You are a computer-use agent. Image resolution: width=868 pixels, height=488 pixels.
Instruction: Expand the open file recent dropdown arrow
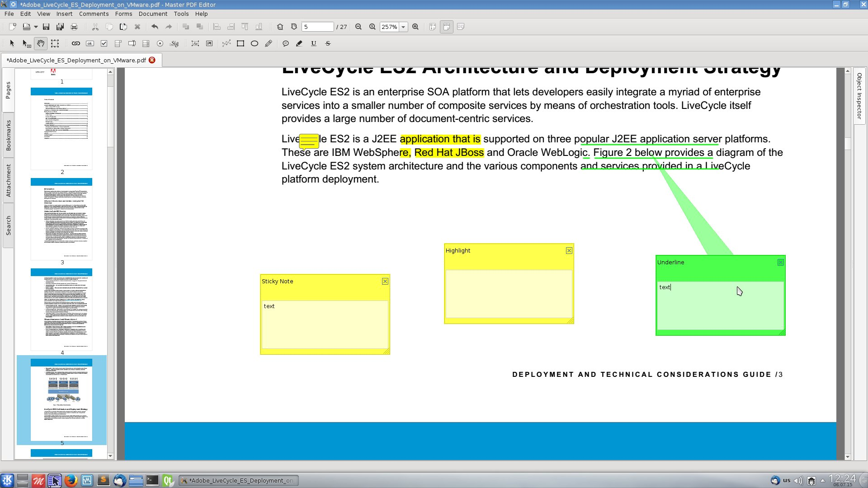[x=36, y=27]
